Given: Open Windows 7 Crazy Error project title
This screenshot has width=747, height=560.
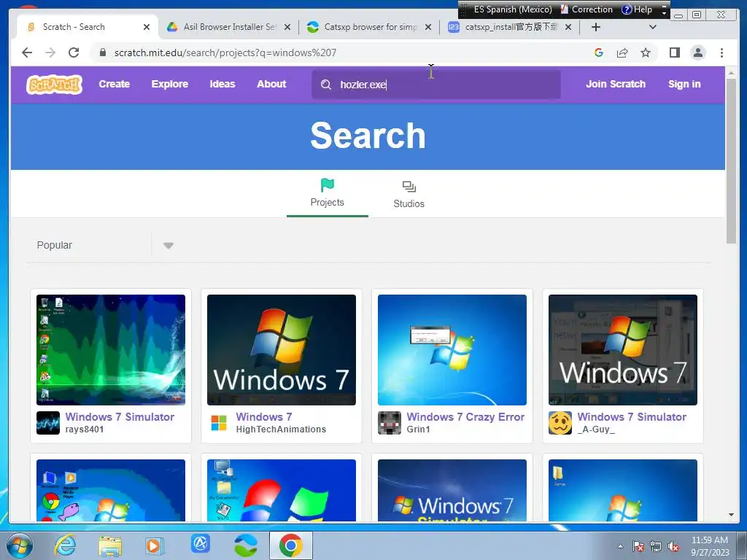Looking at the screenshot, I should (465, 417).
